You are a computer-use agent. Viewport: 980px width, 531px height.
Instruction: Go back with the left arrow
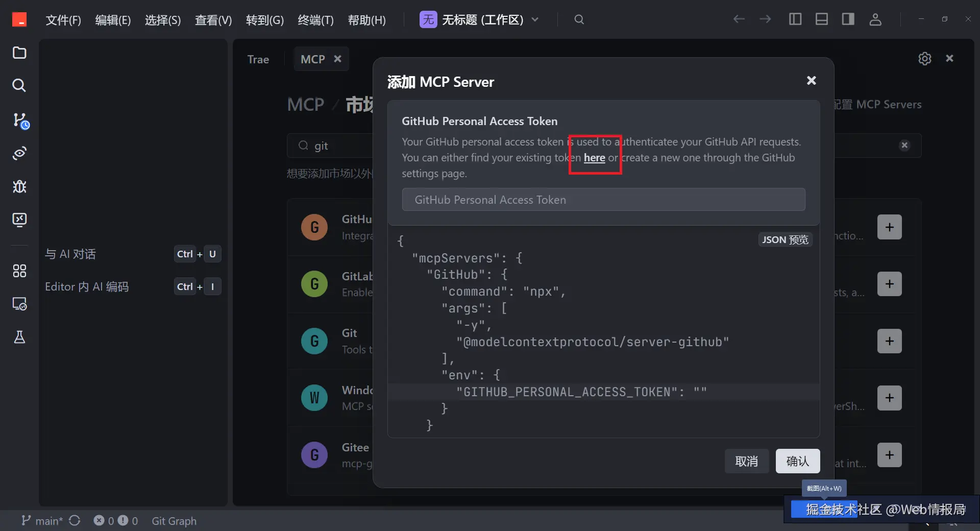[x=739, y=19]
